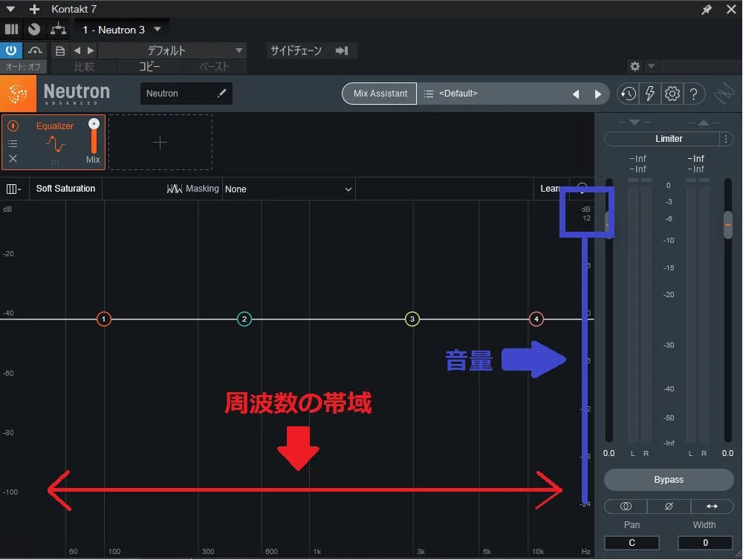Click the circular knob icon in top bar
The width and height of the screenshot is (743, 560).
point(34,30)
